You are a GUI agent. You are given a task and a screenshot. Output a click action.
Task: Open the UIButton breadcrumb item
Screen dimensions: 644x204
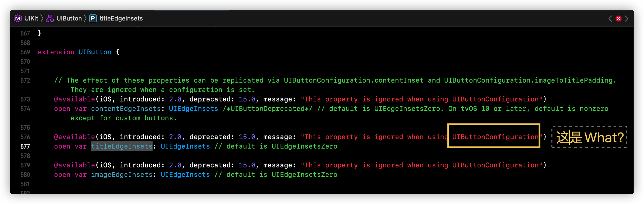click(69, 18)
